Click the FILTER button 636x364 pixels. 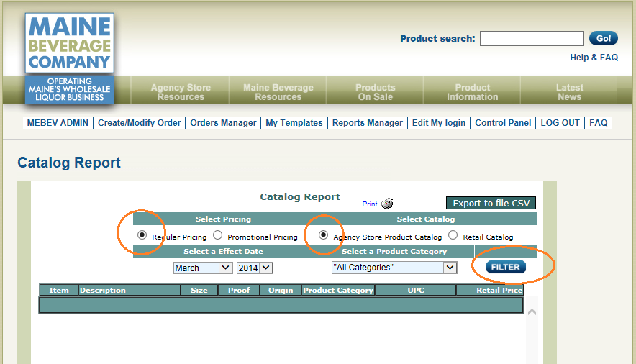[505, 267]
